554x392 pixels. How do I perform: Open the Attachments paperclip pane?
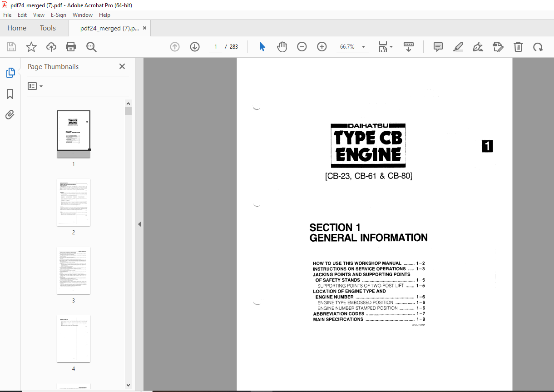tap(10, 114)
